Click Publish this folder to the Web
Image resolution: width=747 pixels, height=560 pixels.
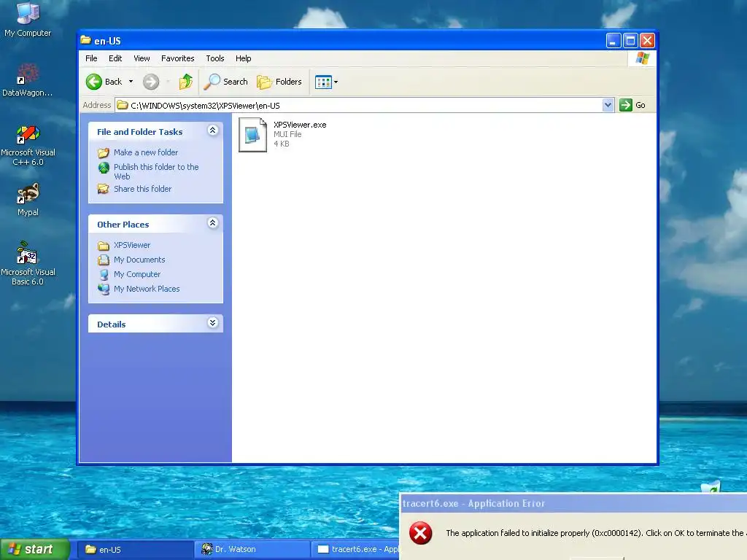point(156,171)
